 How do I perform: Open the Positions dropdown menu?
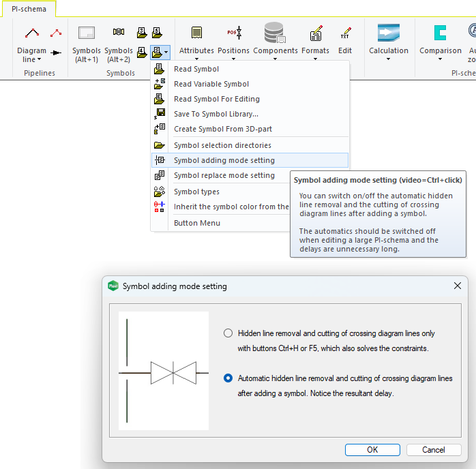233,59
